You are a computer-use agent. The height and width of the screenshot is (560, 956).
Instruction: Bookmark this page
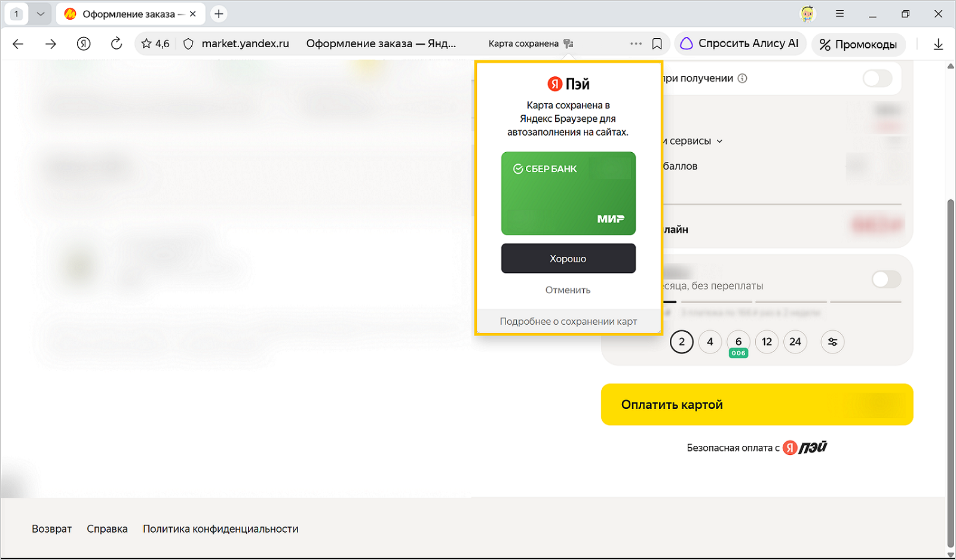coord(657,44)
